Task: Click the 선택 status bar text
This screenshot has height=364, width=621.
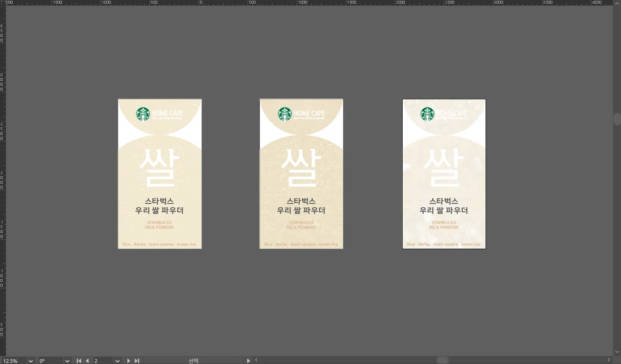Action: pyautogui.click(x=194, y=361)
